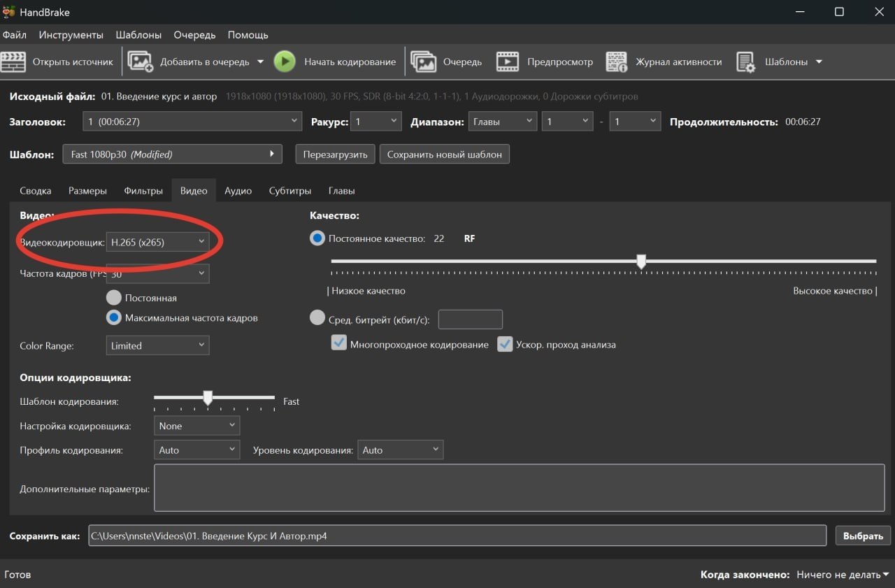Open the Видеокодировщик H.265 dropdown

157,242
